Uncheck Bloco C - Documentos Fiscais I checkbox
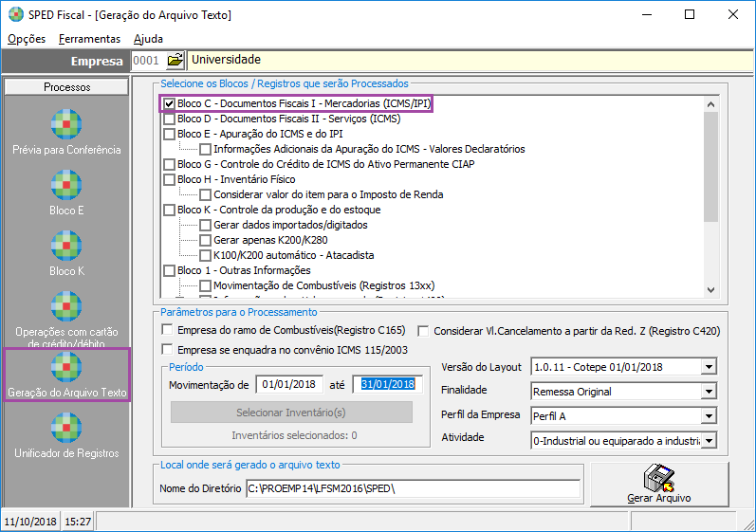Screen dimensions: 756x532 click(169, 103)
